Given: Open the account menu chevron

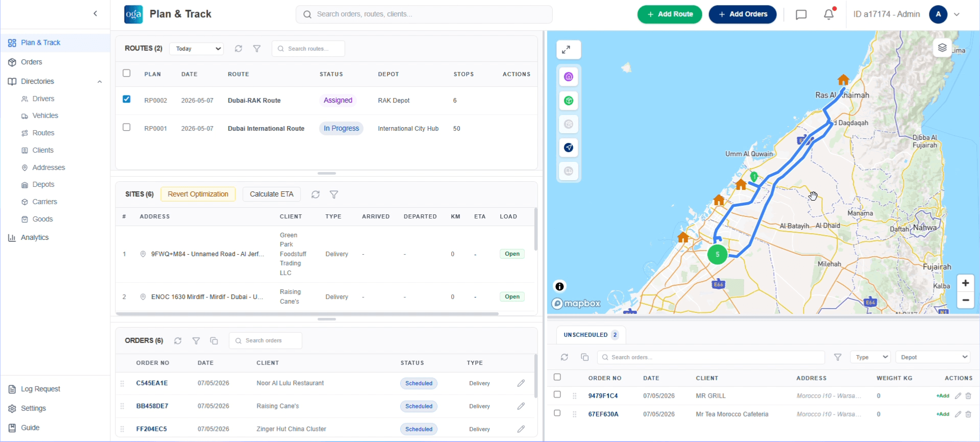Looking at the screenshot, I should click(957, 14).
